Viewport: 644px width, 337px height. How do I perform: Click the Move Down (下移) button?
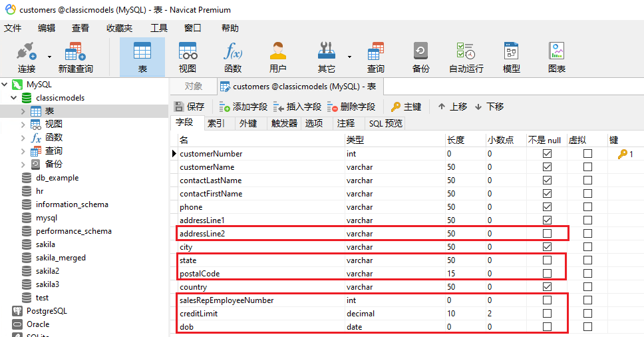coord(489,107)
